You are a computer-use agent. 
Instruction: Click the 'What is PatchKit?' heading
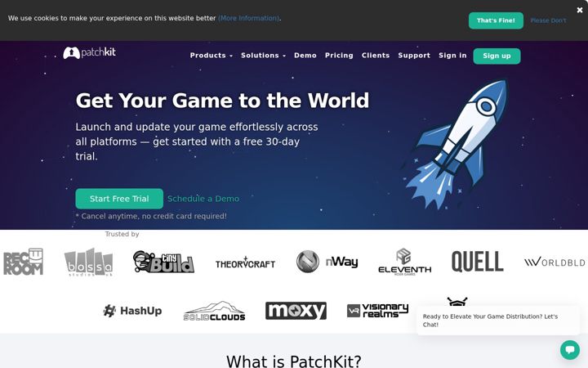[294, 361]
